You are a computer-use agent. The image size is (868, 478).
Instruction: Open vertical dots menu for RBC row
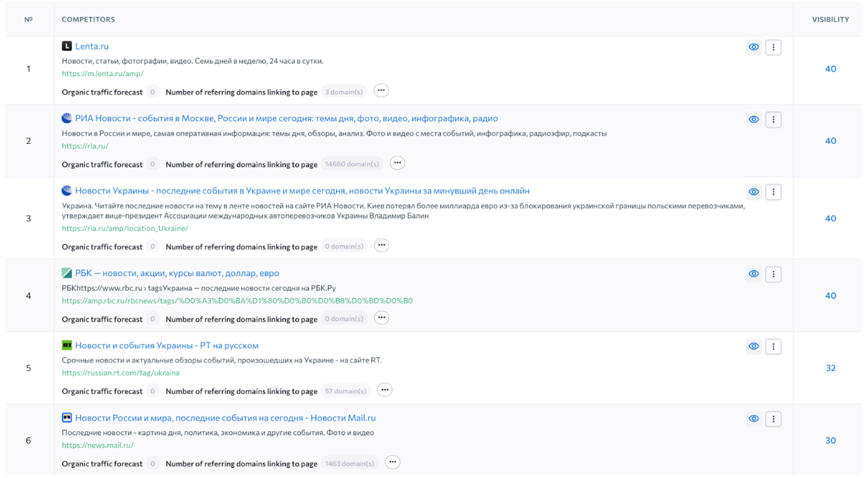(x=773, y=274)
